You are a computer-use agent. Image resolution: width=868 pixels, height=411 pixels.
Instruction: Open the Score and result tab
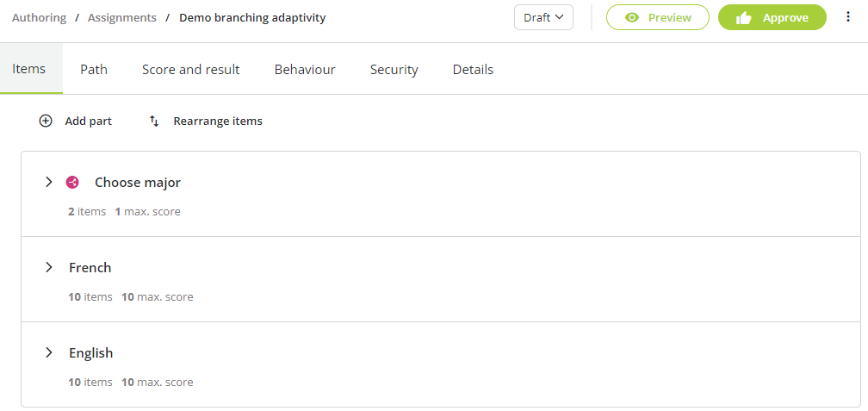191,69
